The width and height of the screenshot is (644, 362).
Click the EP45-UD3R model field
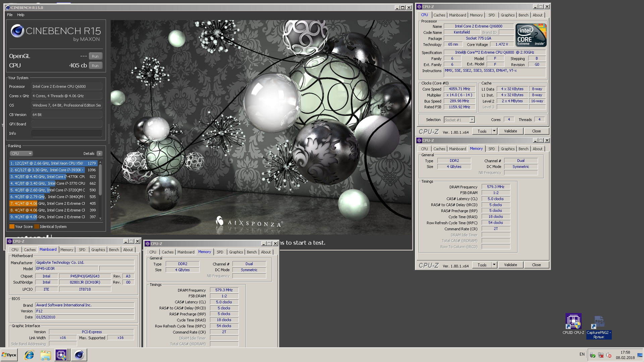(67, 269)
